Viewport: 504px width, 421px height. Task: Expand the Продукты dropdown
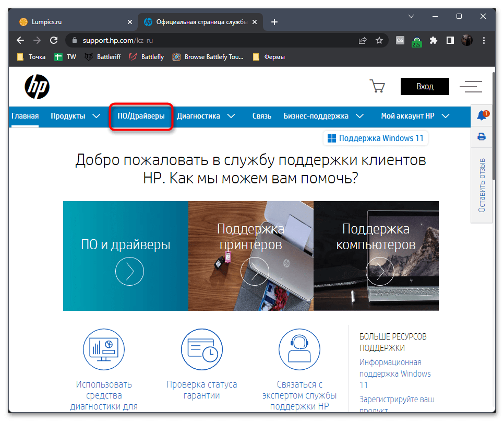pos(96,116)
